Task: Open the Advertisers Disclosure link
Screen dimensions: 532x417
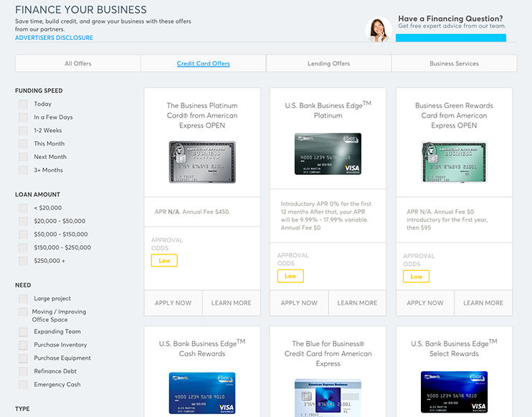Action: point(54,38)
